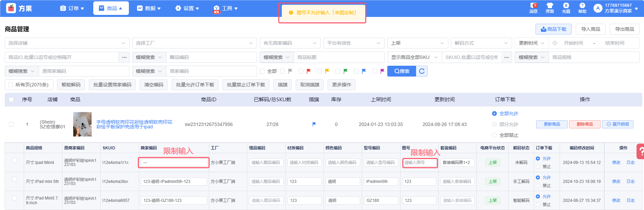Click the 导出商品 button
The width and height of the screenshot is (644, 210).
click(x=624, y=29)
